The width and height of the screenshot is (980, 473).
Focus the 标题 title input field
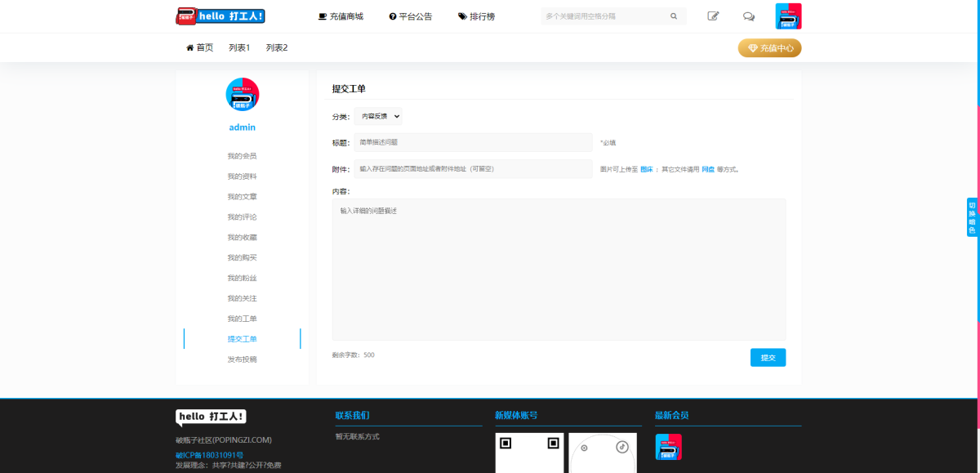[x=473, y=142]
